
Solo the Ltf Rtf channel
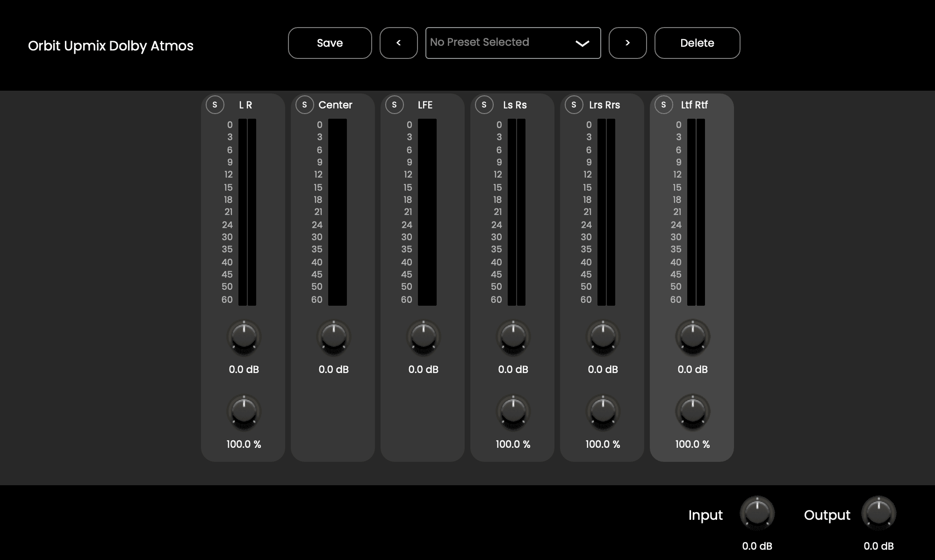point(664,105)
